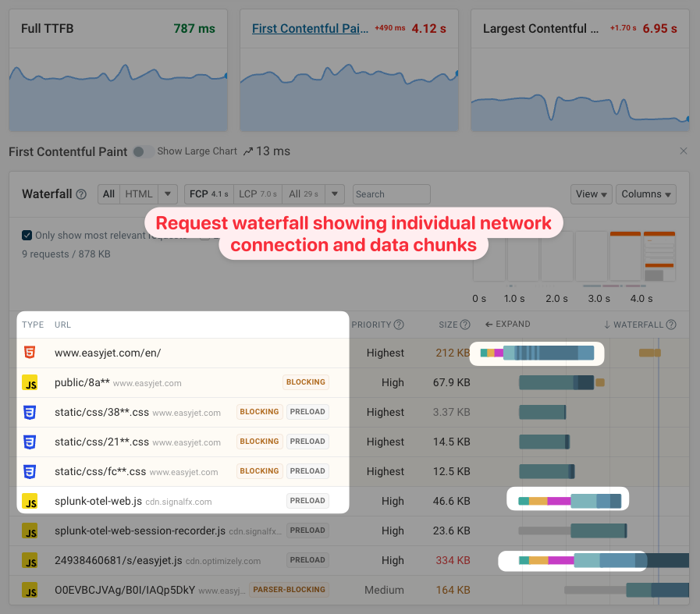The height and width of the screenshot is (614, 700).
Task: Open the View dropdown
Action: pyautogui.click(x=591, y=193)
